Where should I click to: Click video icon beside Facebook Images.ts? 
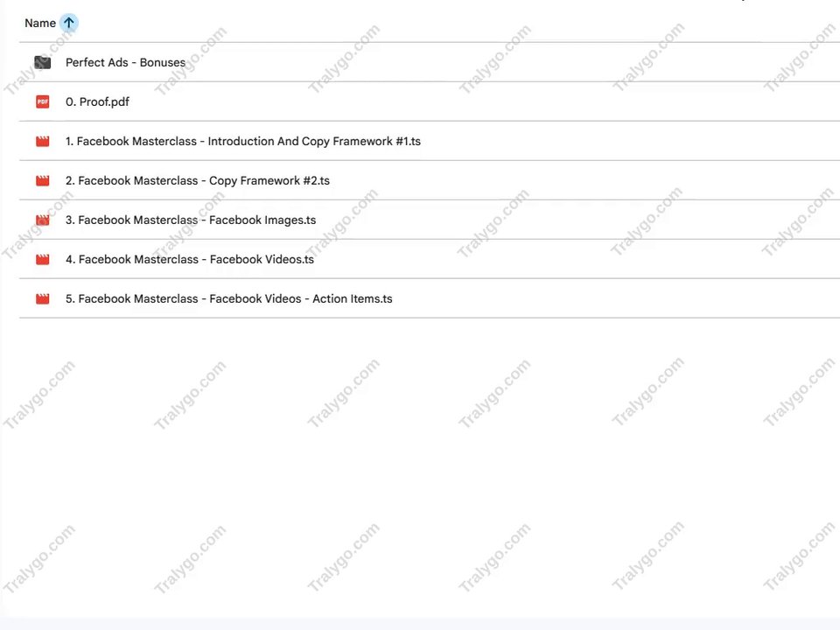coord(42,220)
